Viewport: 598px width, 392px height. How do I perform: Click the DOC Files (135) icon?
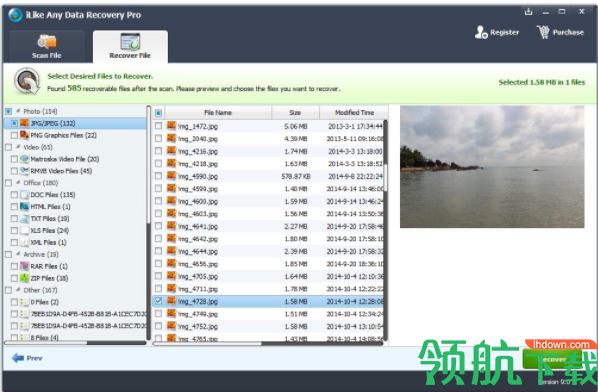click(x=24, y=194)
